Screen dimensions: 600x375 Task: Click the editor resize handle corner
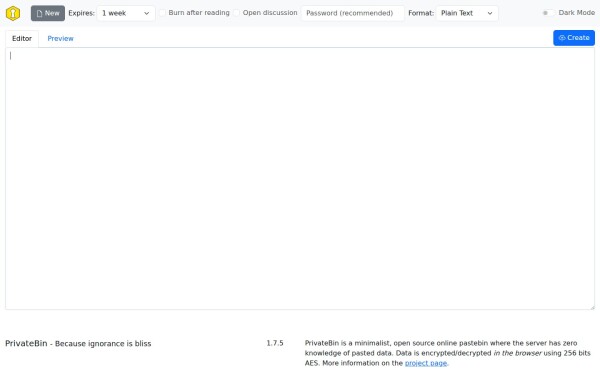click(x=592, y=307)
